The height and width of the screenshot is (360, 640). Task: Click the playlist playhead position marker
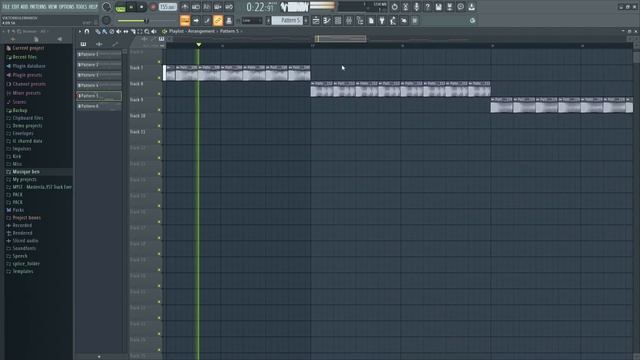pos(198,44)
